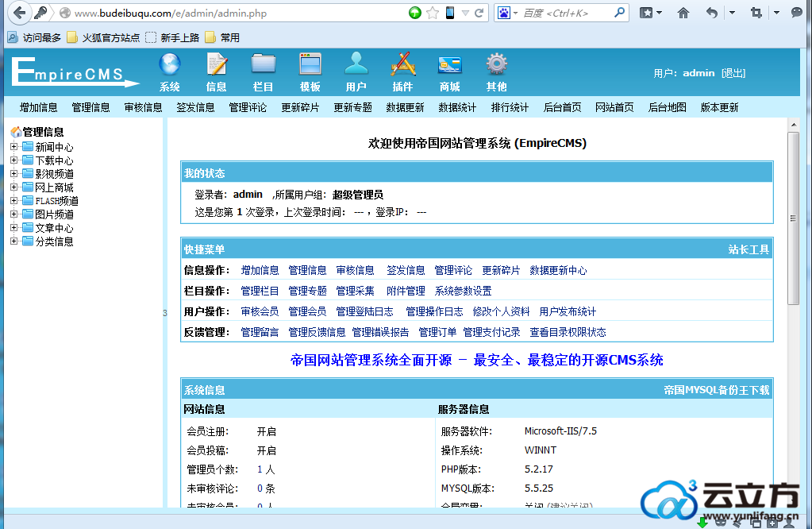Open dropdown arrow next to screenshot tool
The height and width of the screenshot is (529, 812).
pos(776,13)
